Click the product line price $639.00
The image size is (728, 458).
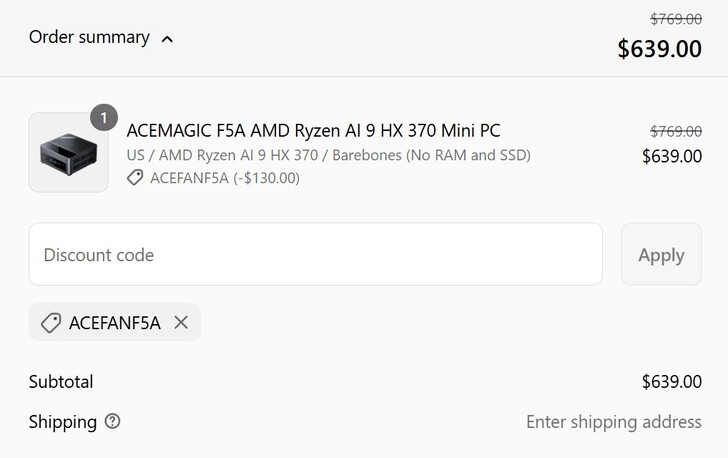671,156
